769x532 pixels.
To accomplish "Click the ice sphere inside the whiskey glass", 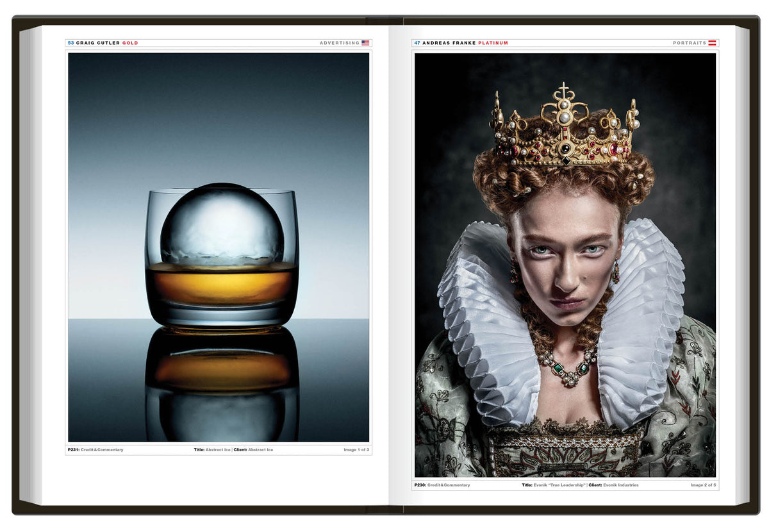I will pos(222,224).
